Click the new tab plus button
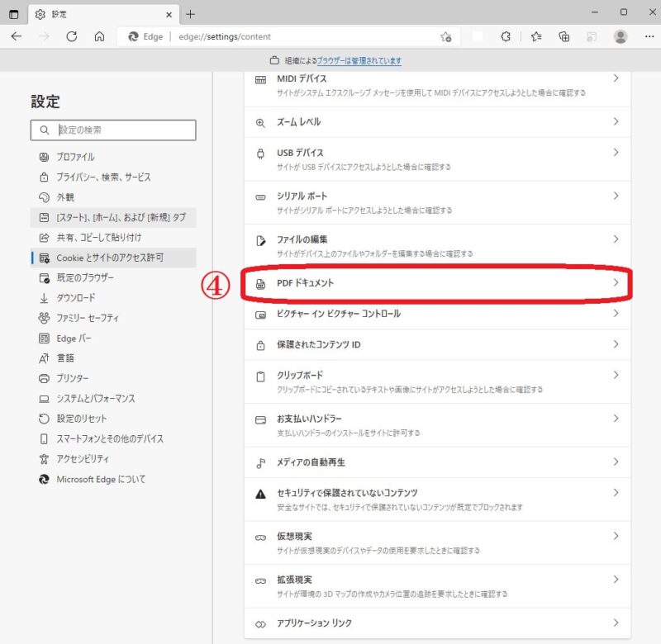Screen dimensions: 661x644 (190, 13)
